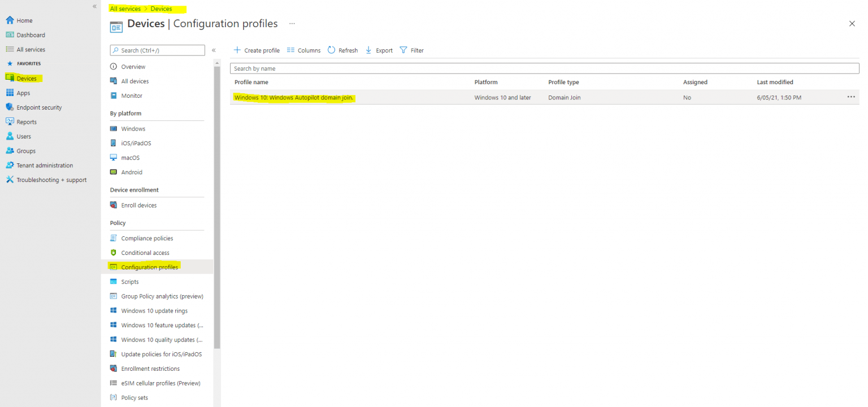Follow the All services breadcrumb link

(x=125, y=8)
